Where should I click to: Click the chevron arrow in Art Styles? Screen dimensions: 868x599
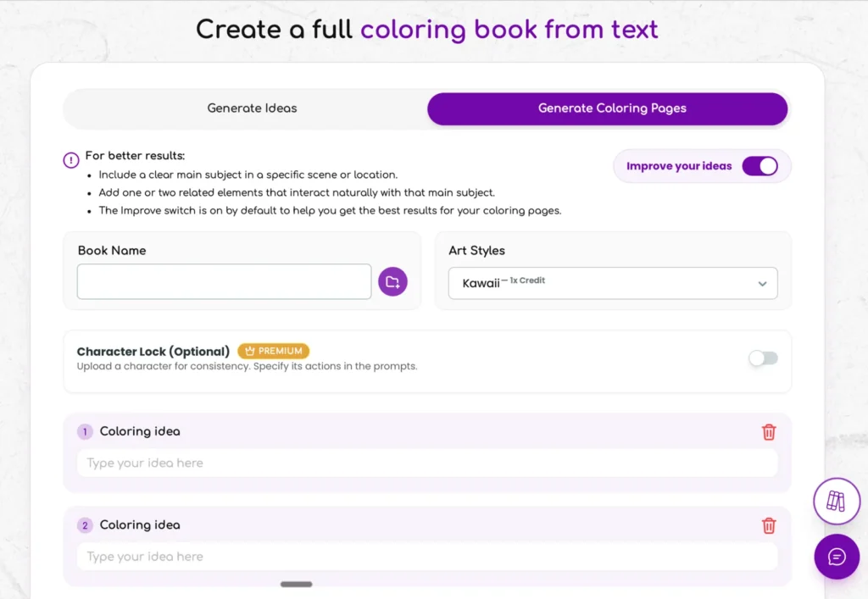coord(762,284)
